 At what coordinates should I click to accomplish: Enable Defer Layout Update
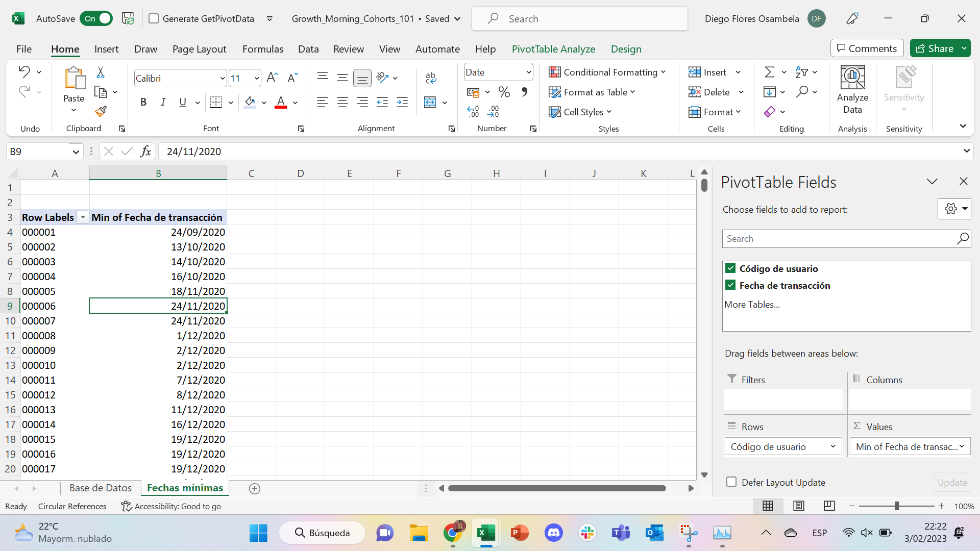[731, 482]
